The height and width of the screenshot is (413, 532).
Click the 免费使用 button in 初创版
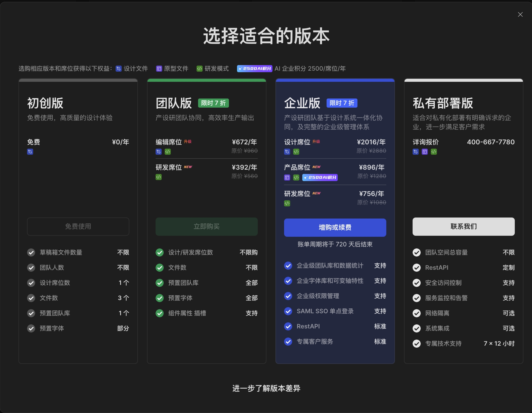coord(78,226)
